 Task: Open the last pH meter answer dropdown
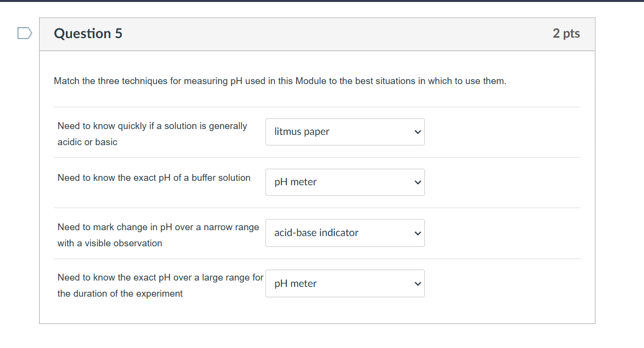[x=345, y=283]
